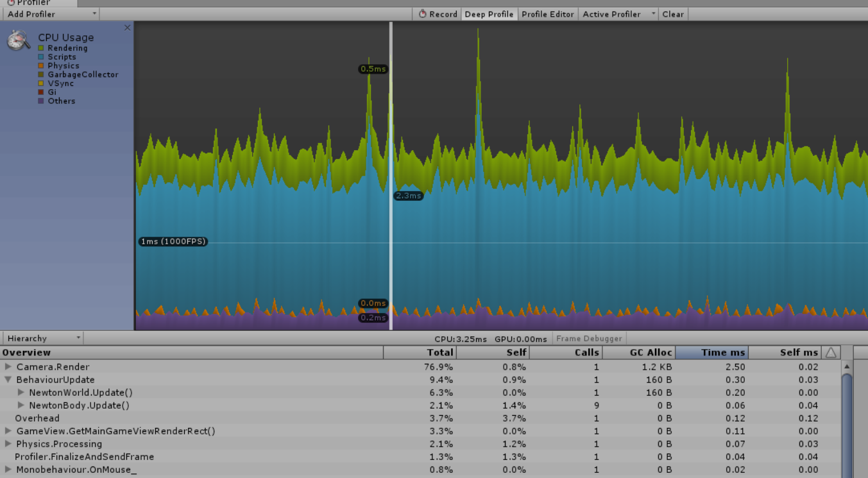
Task: Close the CPU Usage profiler panel
Action: tap(127, 28)
